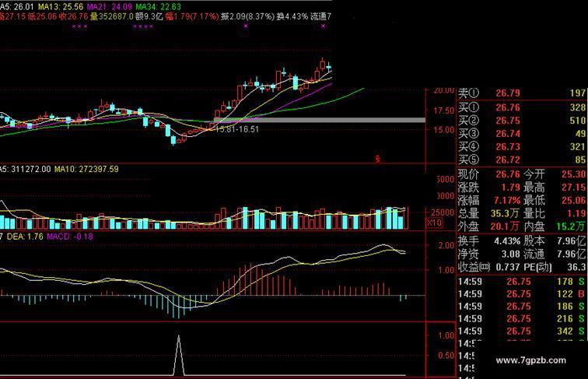Click the 量352687.0 volume readout
This screenshot has width=588, height=379.
(x=112, y=16)
